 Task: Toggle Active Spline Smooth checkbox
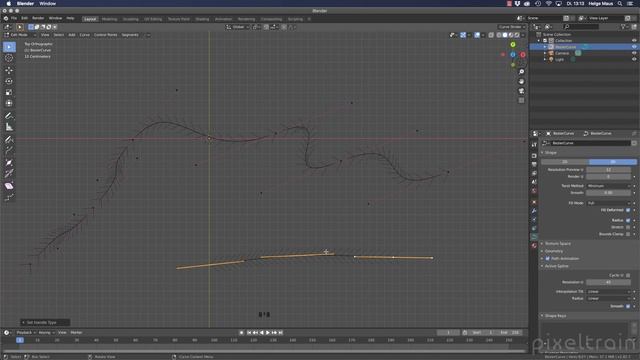pyautogui.click(x=628, y=306)
